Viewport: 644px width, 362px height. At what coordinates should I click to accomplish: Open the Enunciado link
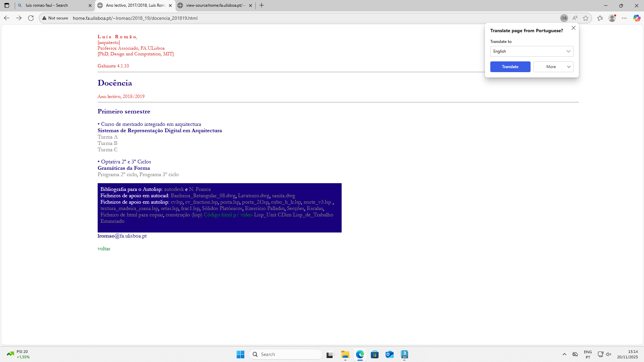coord(112,221)
